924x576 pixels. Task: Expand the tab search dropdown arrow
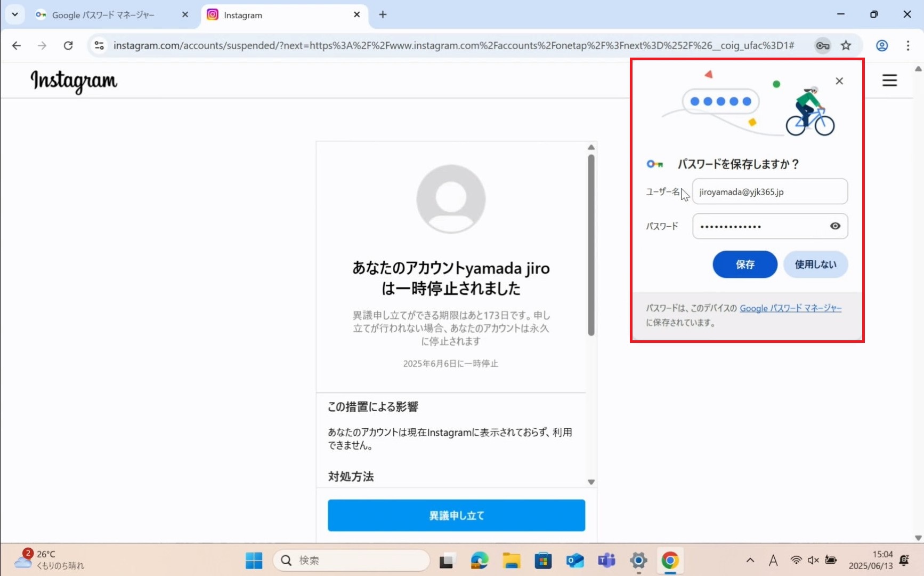point(15,14)
